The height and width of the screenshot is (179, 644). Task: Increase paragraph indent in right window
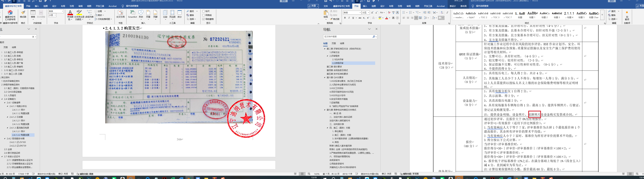click(429, 12)
